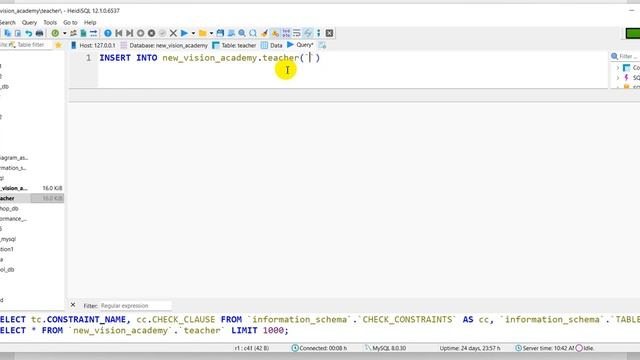
Task: Click the r1 : c41 cursor position status
Action: point(251,348)
